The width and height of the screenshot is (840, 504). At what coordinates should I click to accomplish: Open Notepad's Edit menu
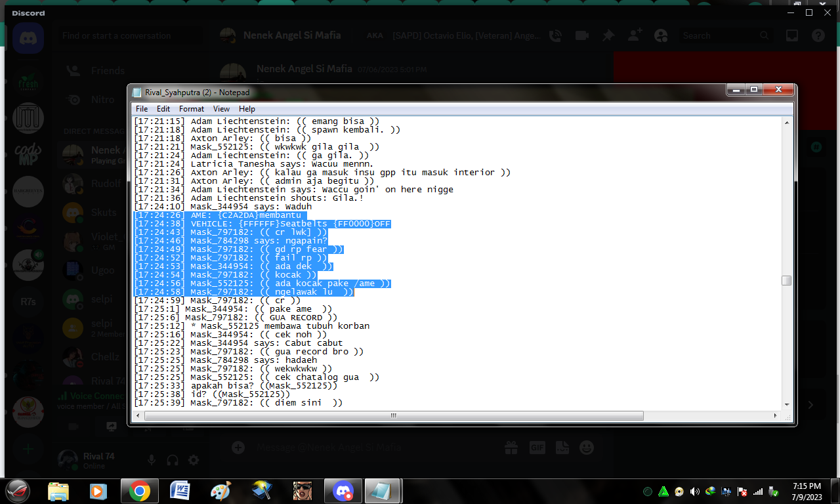coord(163,109)
